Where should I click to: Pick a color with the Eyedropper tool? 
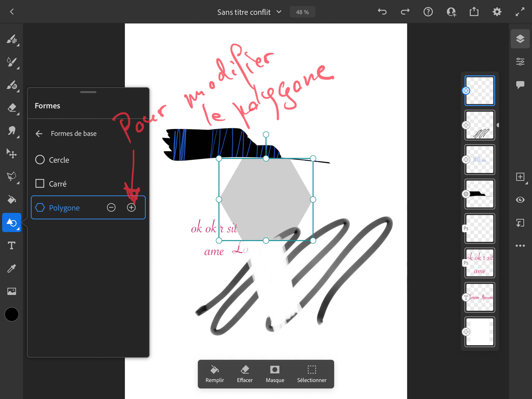pos(11,268)
